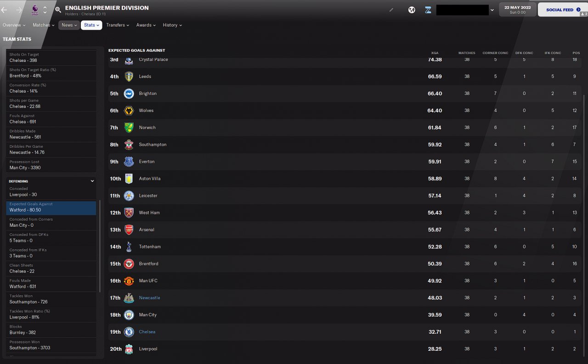
Task: Open search with the magnifying glass icon
Action: (58, 10)
